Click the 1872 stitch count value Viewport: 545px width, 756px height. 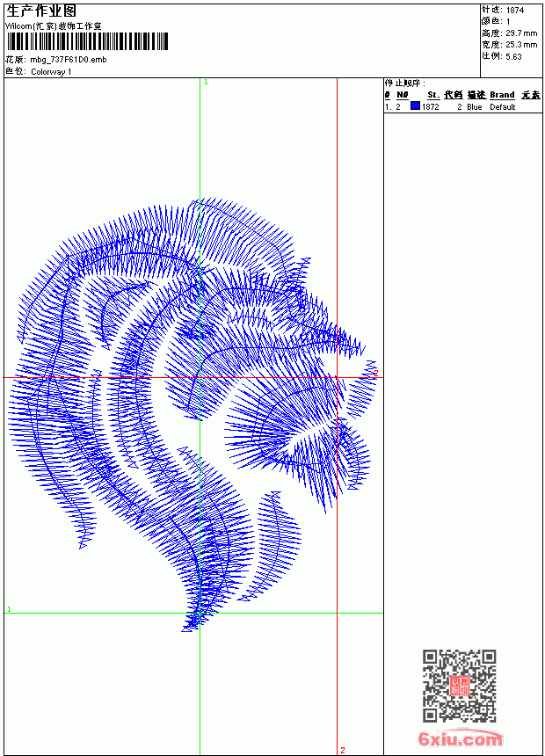click(431, 107)
